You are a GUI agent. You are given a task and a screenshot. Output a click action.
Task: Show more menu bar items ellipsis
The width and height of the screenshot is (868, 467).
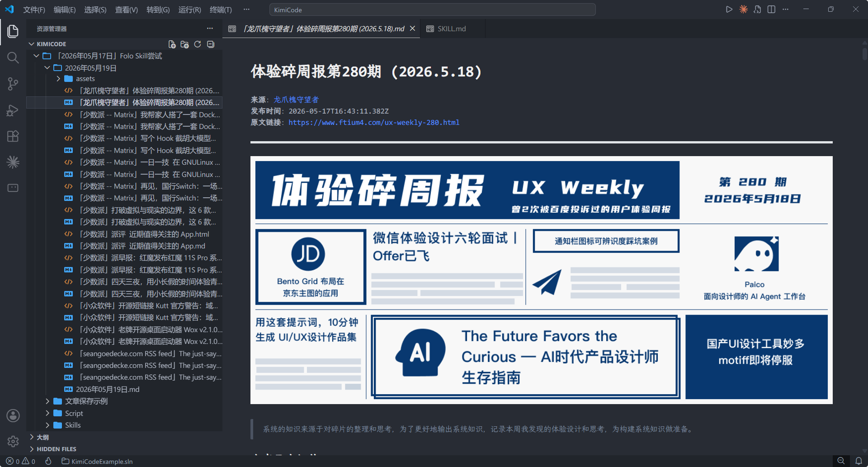[x=246, y=10]
